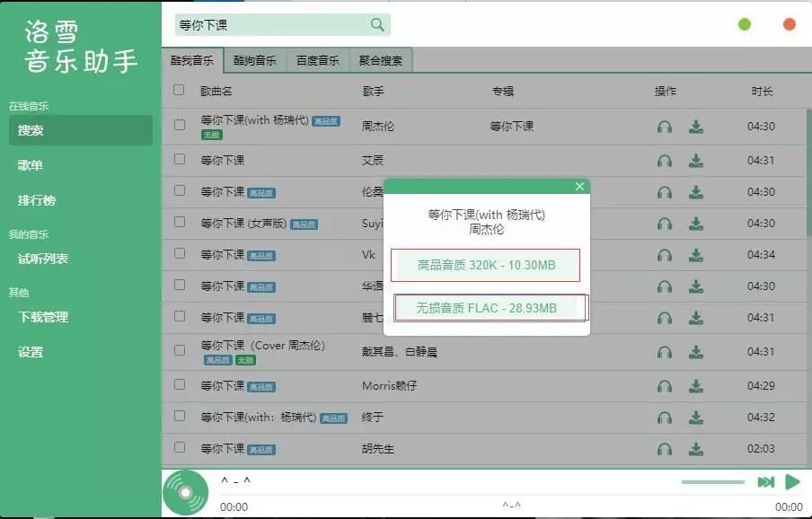The image size is (812, 519).
Task: Click the spinning album art in player bar
Action: pyautogui.click(x=185, y=492)
